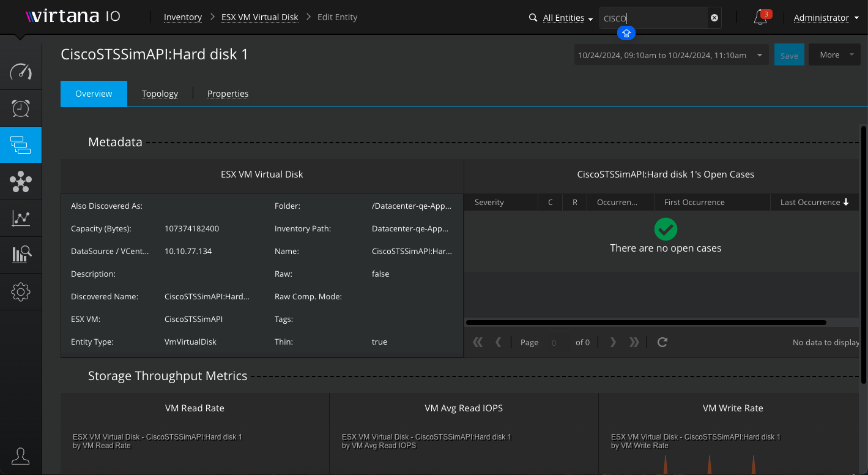Click the ESX VM Virtual Disk breadcrumb
868x475 pixels.
point(260,17)
